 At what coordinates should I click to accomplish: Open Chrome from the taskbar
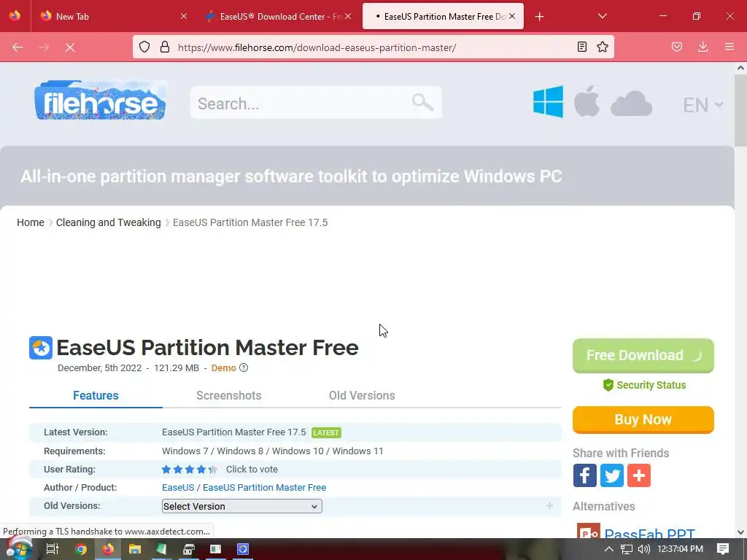pyautogui.click(x=81, y=549)
